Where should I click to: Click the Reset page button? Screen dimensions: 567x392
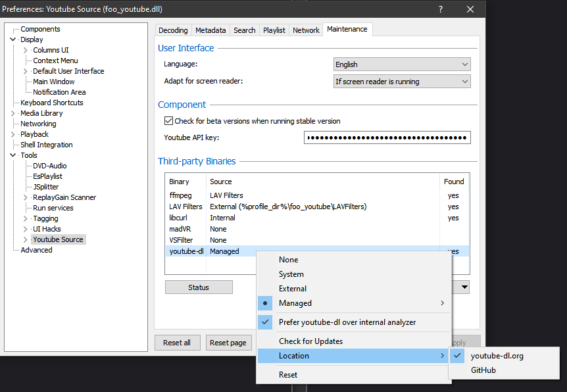[x=228, y=343]
